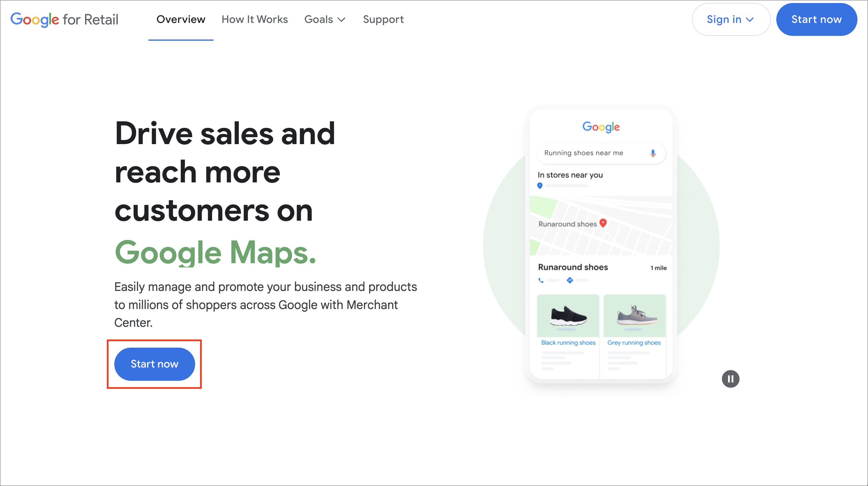Open the Support page

tap(383, 20)
